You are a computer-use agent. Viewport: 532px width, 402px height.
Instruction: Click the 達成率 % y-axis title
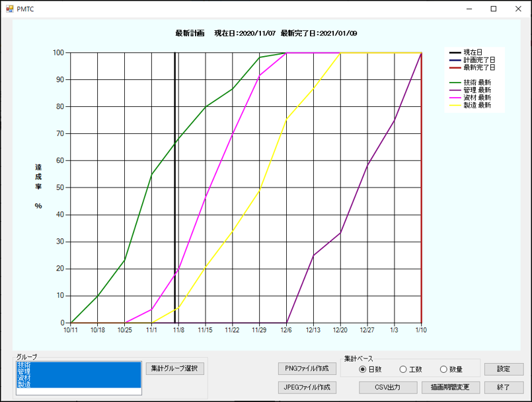pos(38,186)
